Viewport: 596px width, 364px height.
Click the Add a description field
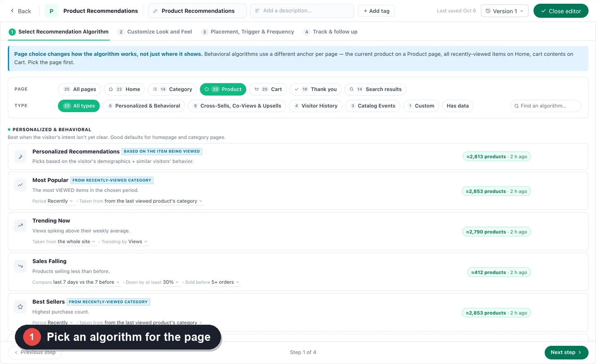pos(302,11)
